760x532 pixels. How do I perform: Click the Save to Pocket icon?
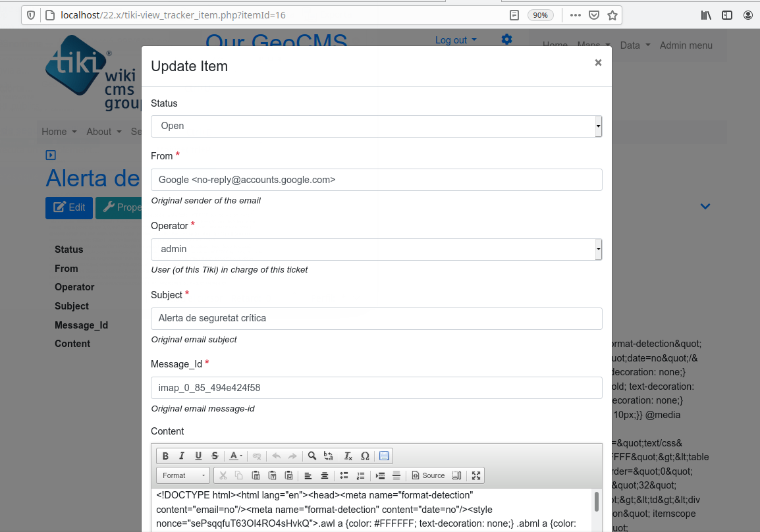click(x=594, y=15)
